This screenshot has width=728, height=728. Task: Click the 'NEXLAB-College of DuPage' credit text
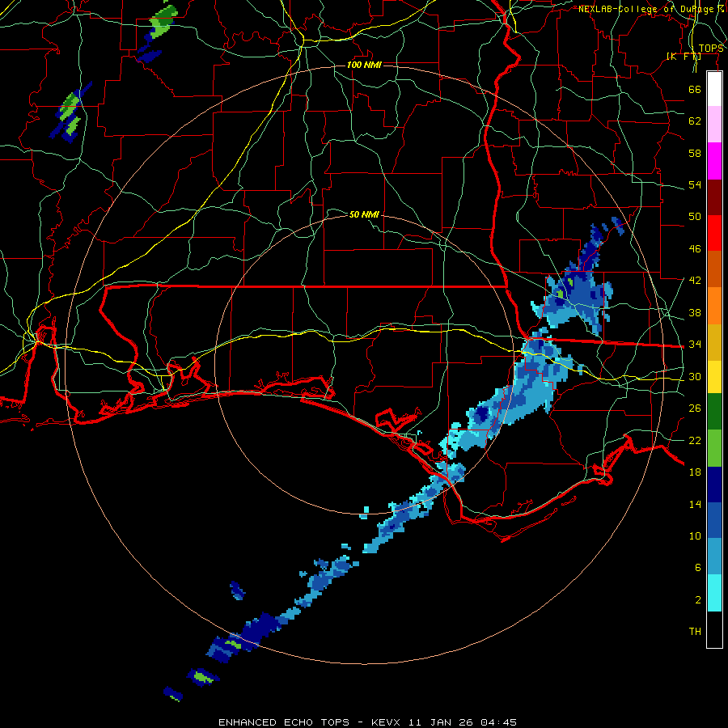point(648,9)
